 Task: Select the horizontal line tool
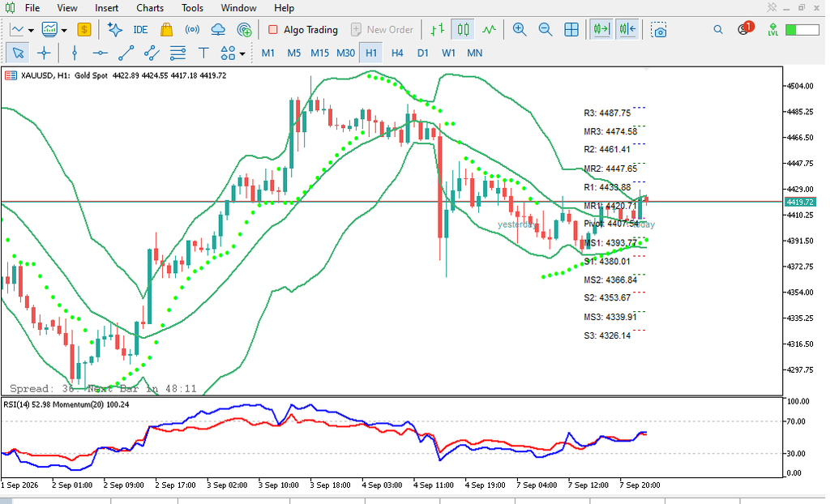point(100,53)
